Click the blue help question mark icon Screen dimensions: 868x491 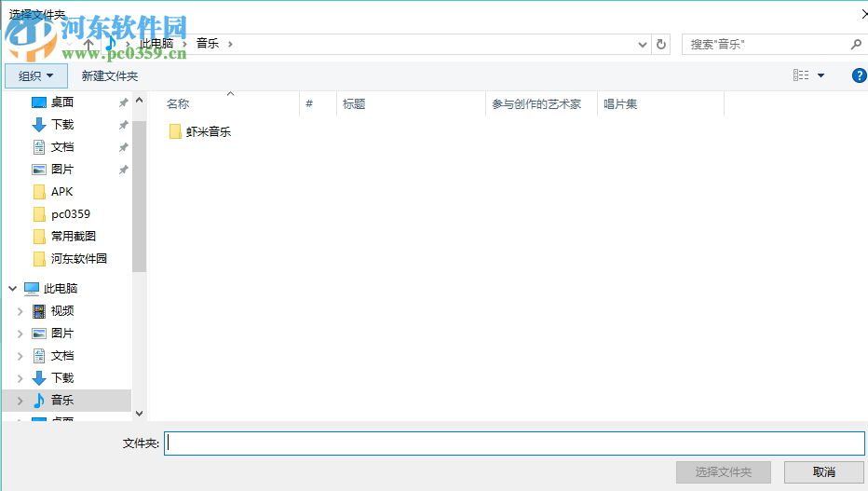pyautogui.click(x=859, y=75)
